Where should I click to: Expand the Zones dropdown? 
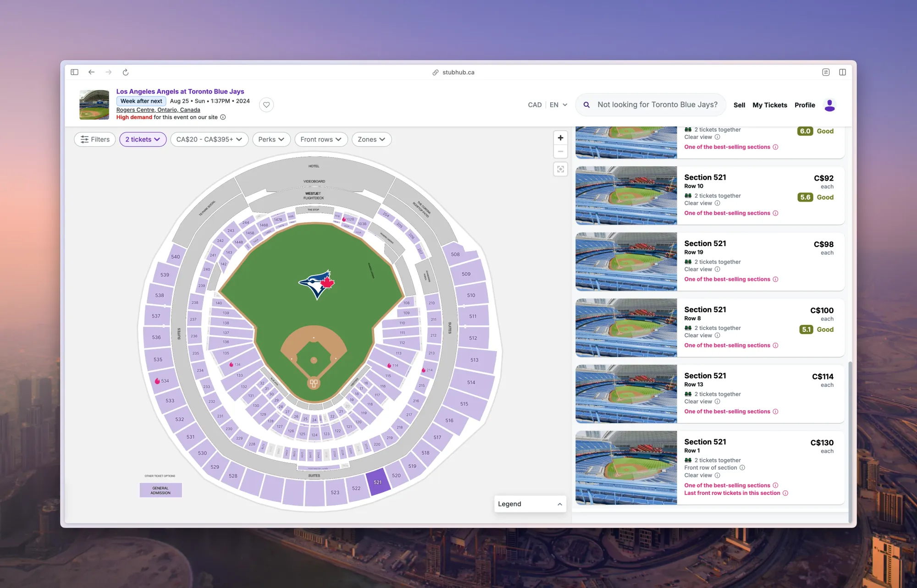pos(371,139)
